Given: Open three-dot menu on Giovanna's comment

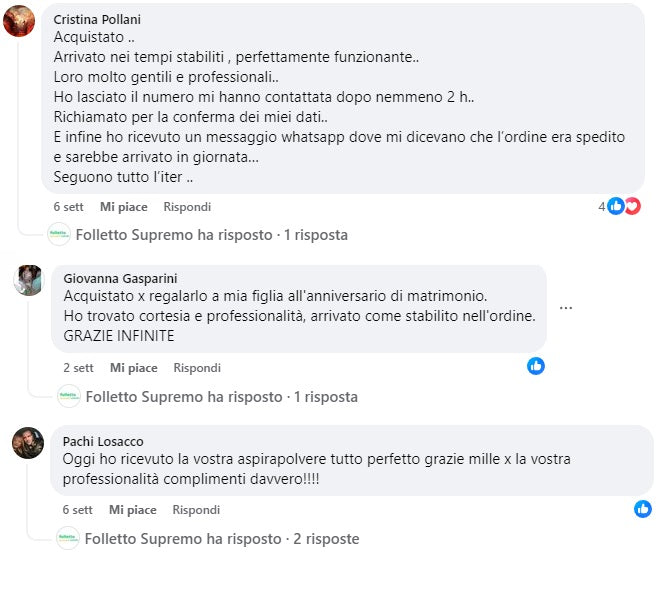Looking at the screenshot, I should [x=566, y=308].
